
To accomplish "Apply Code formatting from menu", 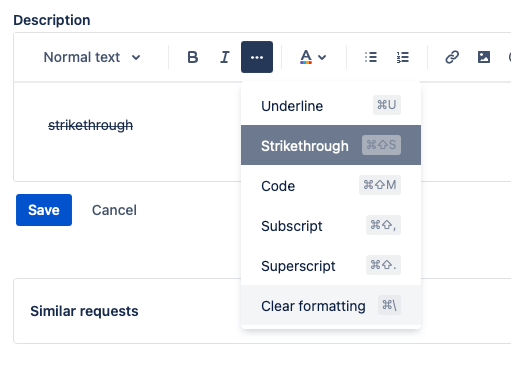I will 331,185.
